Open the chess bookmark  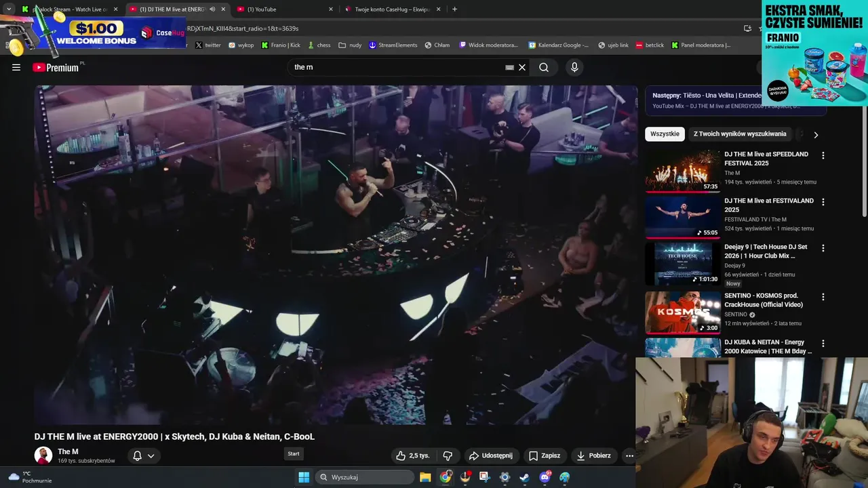[x=319, y=45]
